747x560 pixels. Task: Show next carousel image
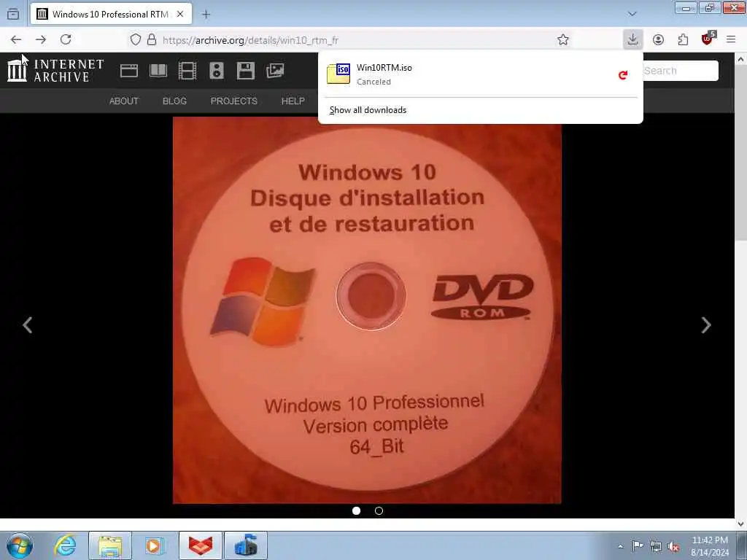coord(706,324)
